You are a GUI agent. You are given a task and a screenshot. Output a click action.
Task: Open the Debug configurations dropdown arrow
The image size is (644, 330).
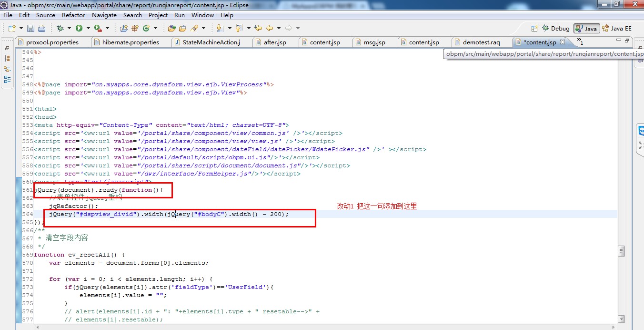point(69,28)
